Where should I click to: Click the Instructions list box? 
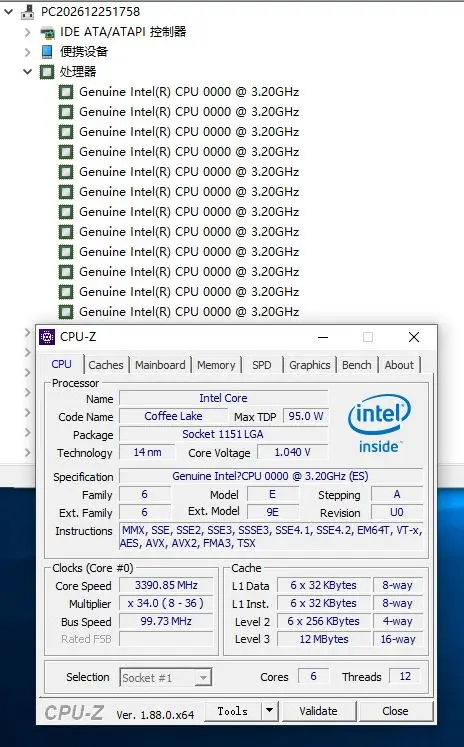pos(271,536)
